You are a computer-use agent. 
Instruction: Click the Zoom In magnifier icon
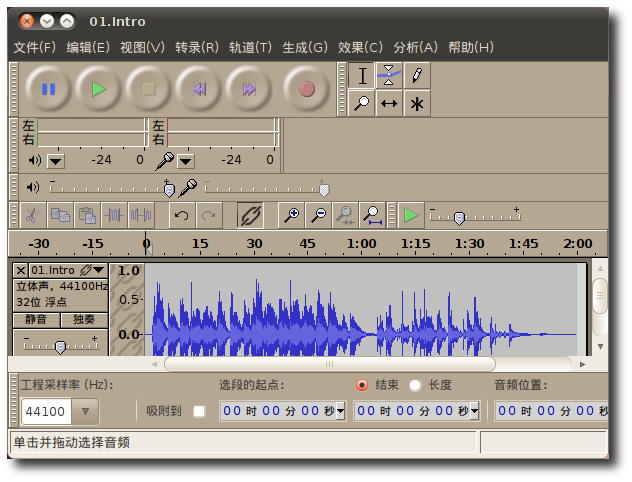(291, 215)
